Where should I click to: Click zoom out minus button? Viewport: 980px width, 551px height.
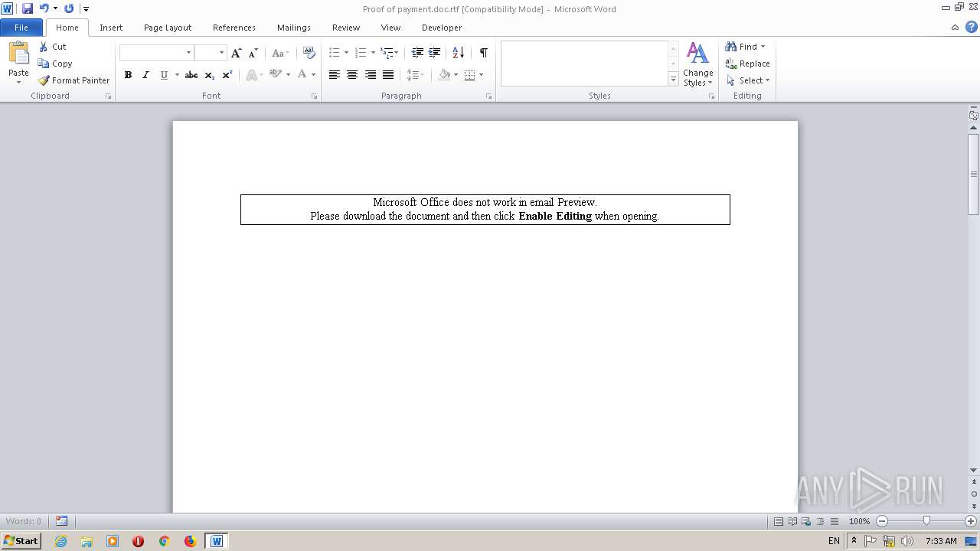(x=882, y=521)
